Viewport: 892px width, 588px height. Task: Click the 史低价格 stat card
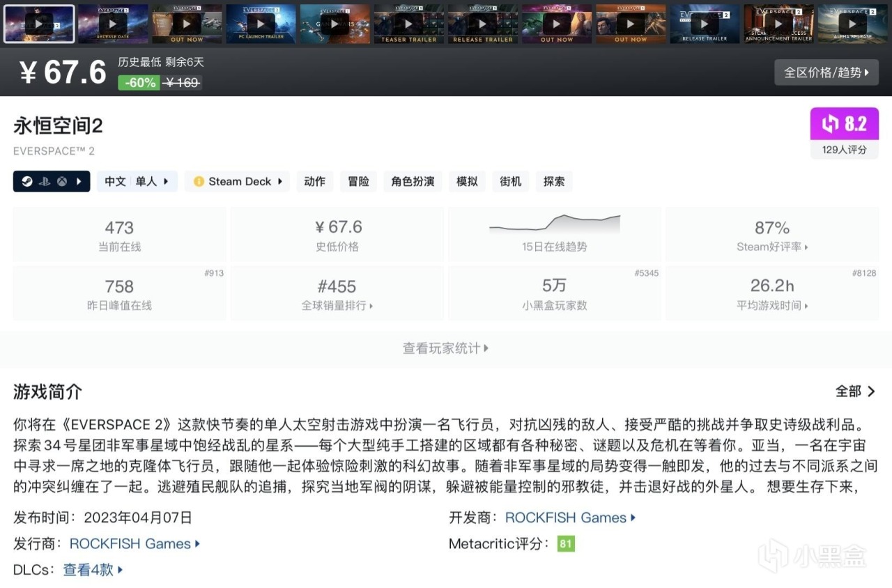pos(337,235)
